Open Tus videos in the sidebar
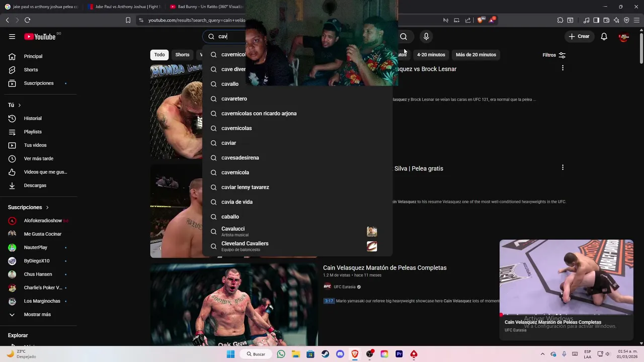This screenshot has width=644, height=362. (x=40, y=145)
